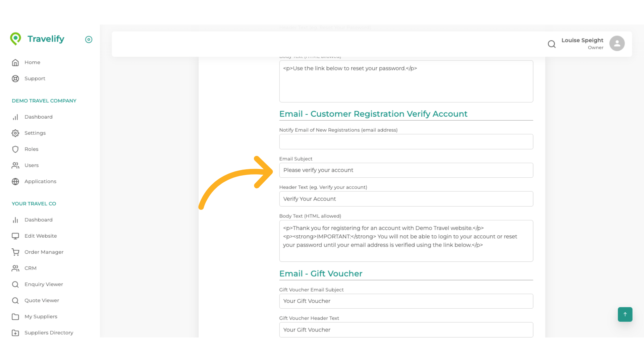Click the My Suppliers folder icon
Image resolution: width=644 pixels, height=362 pixels.
15,316
